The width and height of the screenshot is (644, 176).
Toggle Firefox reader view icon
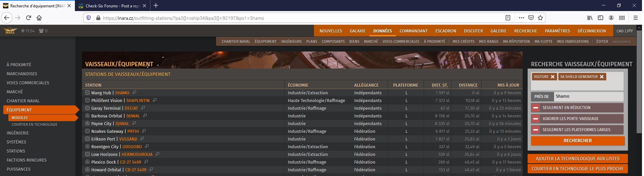pyautogui.click(x=508, y=18)
